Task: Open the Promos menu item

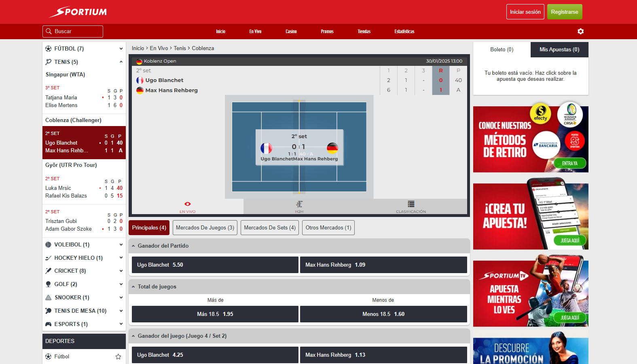Action: click(x=327, y=32)
